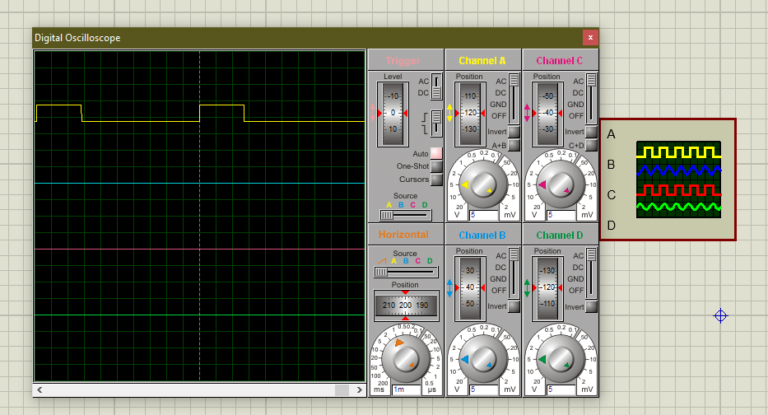Viewport: 768px width, 415px height.
Task: Click the Channel D panel header
Action: (x=560, y=235)
